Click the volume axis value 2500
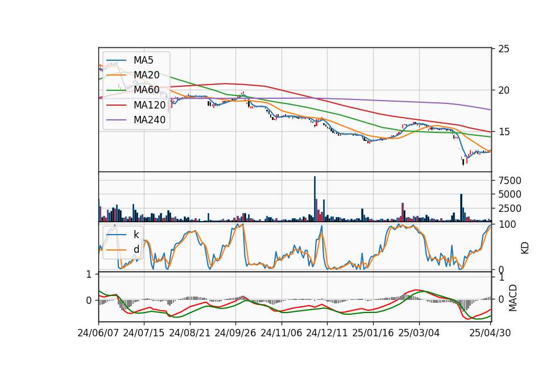 point(510,208)
